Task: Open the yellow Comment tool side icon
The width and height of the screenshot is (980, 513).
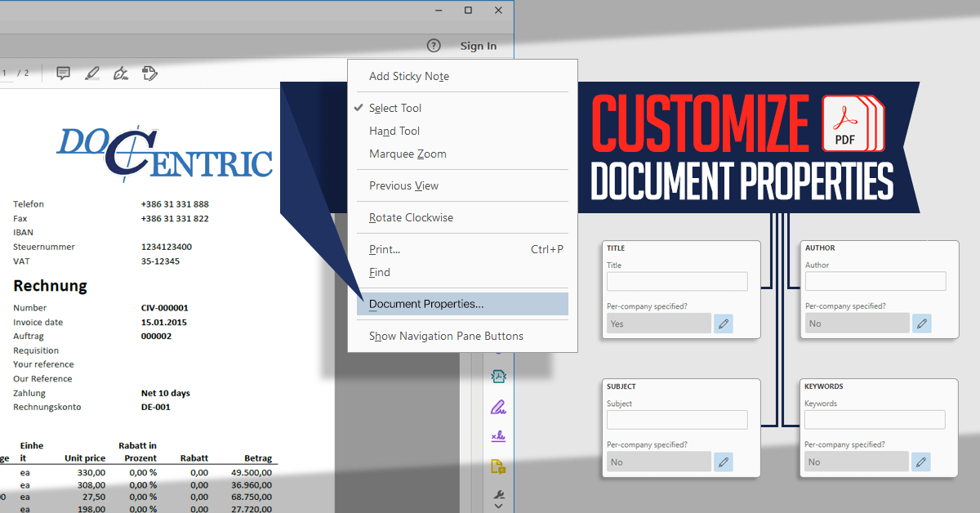Action: (x=498, y=466)
